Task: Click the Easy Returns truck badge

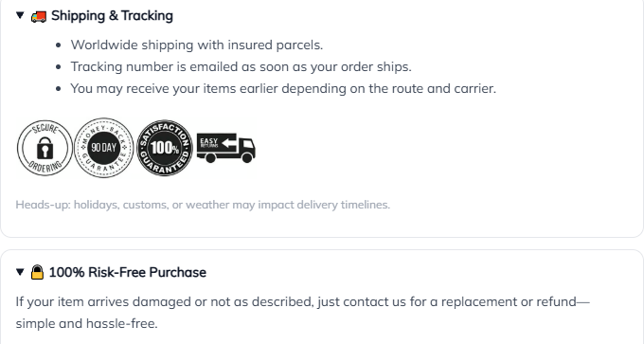Action: point(226,148)
